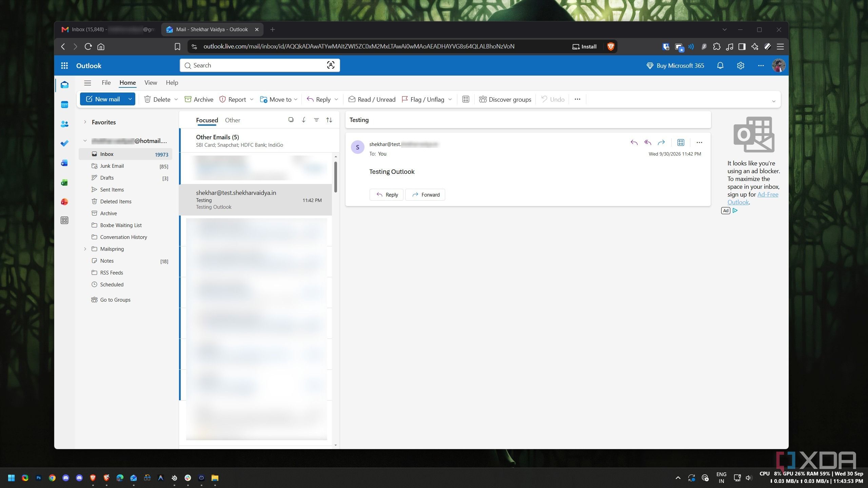
Task: Open the Report dropdown arrow
Action: [x=252, y=99]
